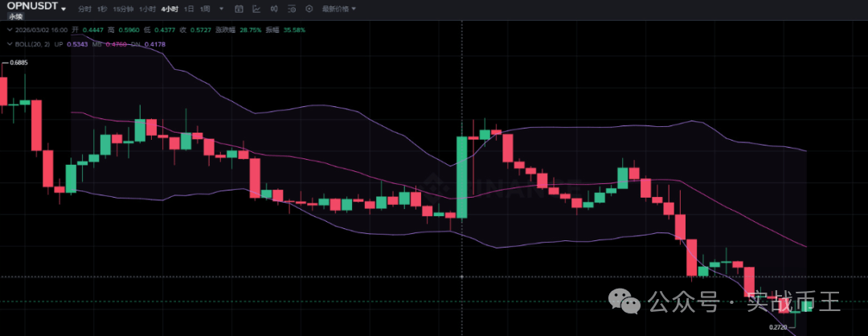The image size is (868, 336).
Task: Switch to 1日 daily timeframe
Action: [x=189, y=9]
